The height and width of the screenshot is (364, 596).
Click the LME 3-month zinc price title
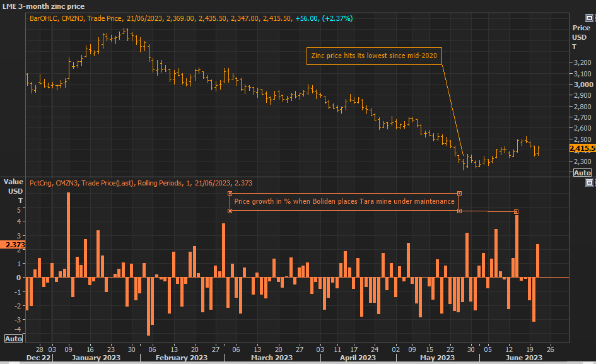click(43, 6)
